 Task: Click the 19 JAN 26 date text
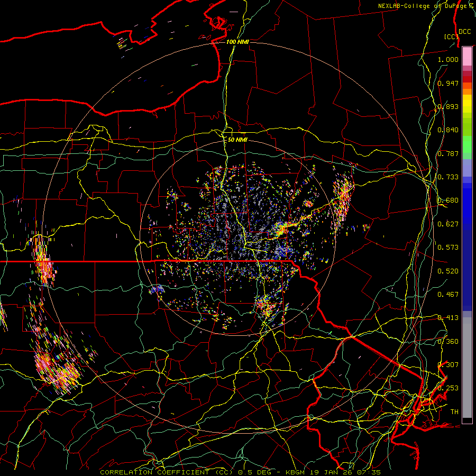click(x=331, y=472)
